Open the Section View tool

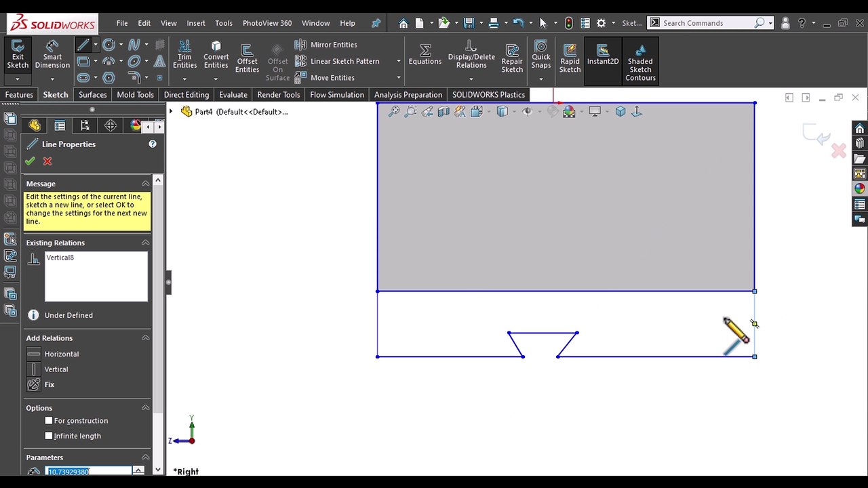coord(443,112)
